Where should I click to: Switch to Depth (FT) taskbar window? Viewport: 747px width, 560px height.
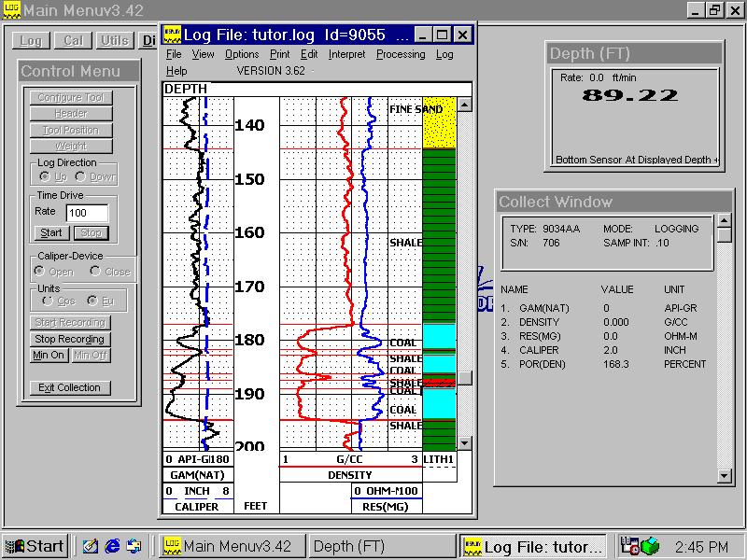point(379,546)
